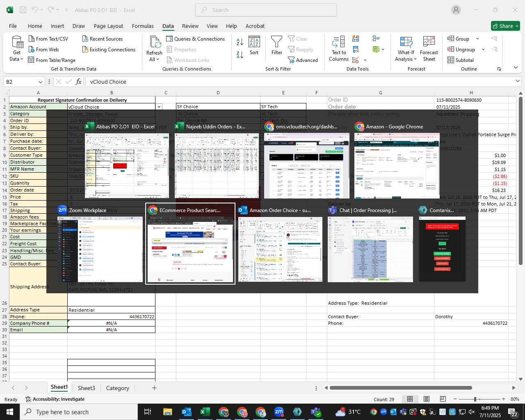525x420 pixels.
Task: Click the Consolidate icon
Action: (x=376, y=39)
